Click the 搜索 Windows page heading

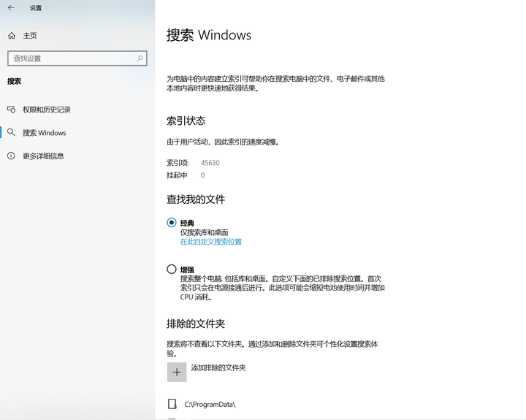point(209,35)
